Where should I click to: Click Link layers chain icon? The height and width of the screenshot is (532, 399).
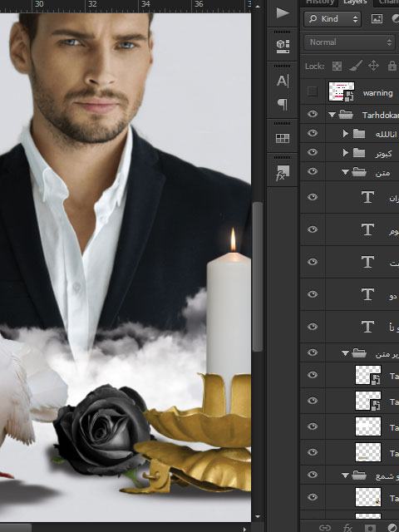pyautogui.click(x=325, y=528)
